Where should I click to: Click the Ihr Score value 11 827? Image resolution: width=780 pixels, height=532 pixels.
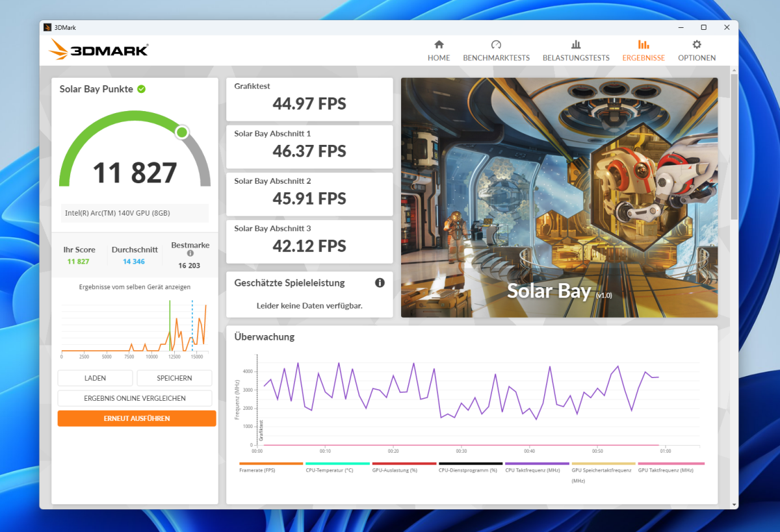tap(78, 262)
